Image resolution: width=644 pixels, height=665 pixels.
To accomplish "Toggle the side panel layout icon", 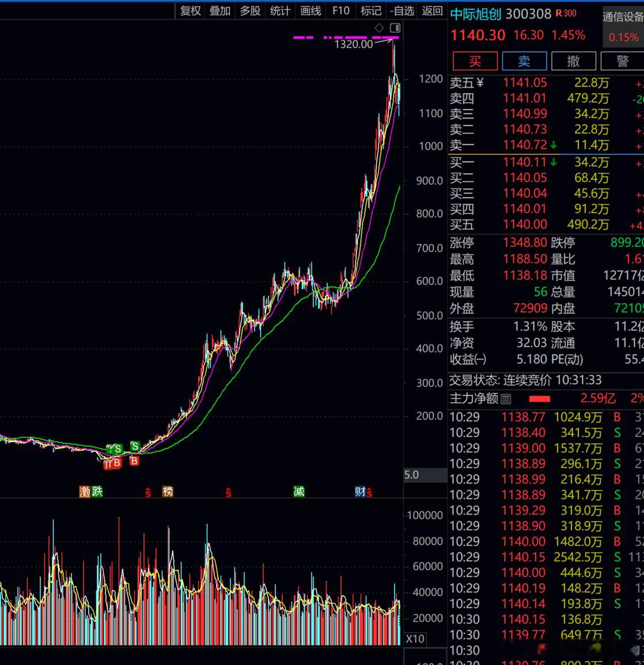I will click(x=395, y=28).
